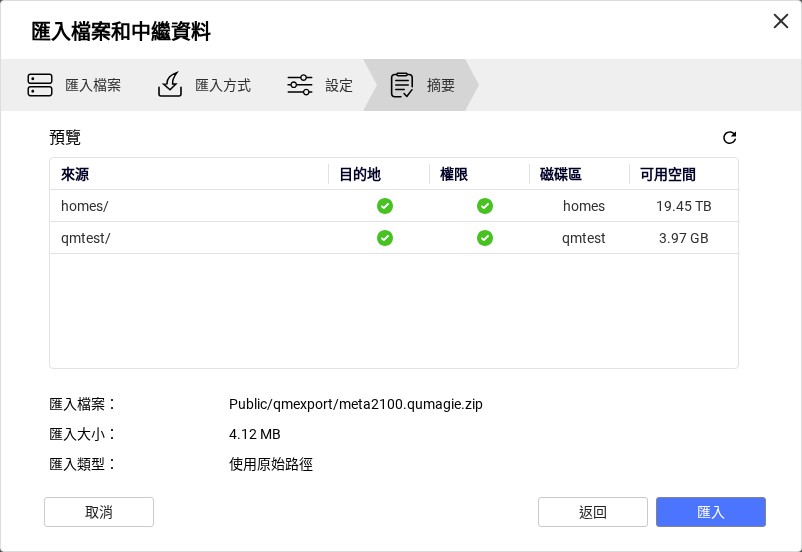The image size is (802, 552).
Task: Click the 取消 button
Action: tap(99, 512)
